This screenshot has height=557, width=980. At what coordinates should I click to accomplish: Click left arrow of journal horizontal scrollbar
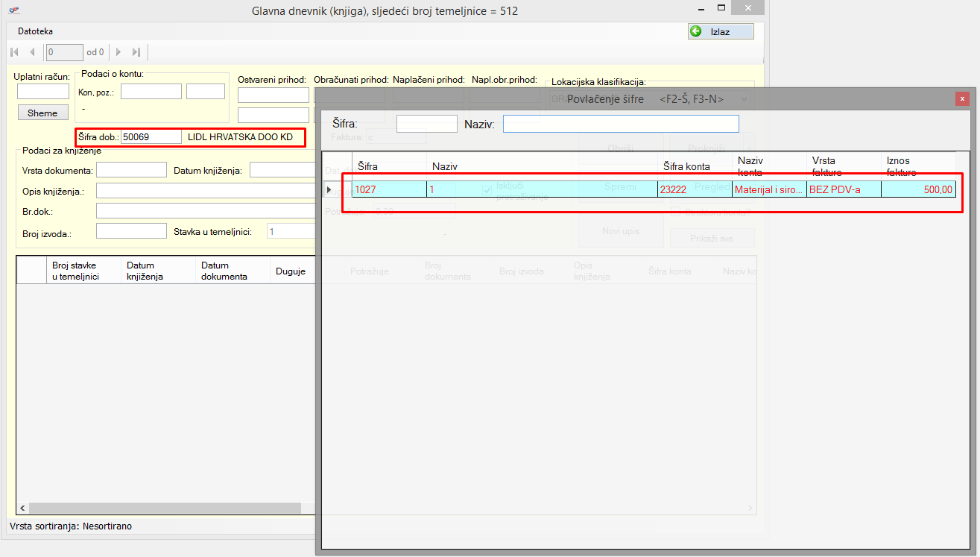click(x=22, y=508)
